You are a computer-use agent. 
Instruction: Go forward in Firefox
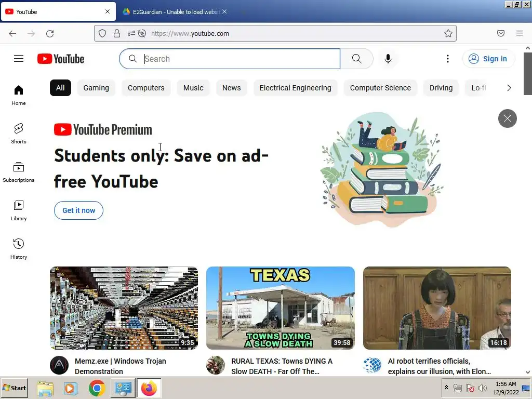tap(31, 33)
